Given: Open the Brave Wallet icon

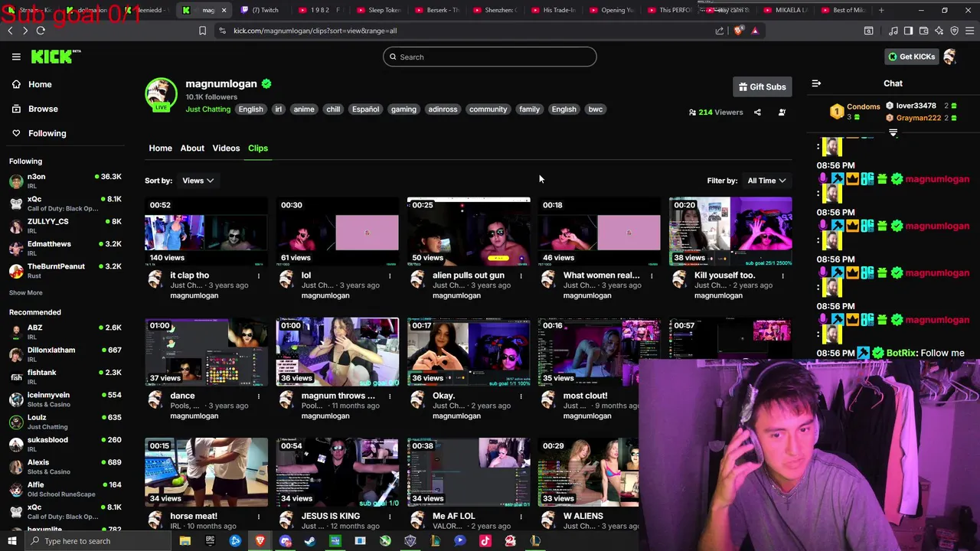Looking at the screenshot, I should (x=923, y=31).
